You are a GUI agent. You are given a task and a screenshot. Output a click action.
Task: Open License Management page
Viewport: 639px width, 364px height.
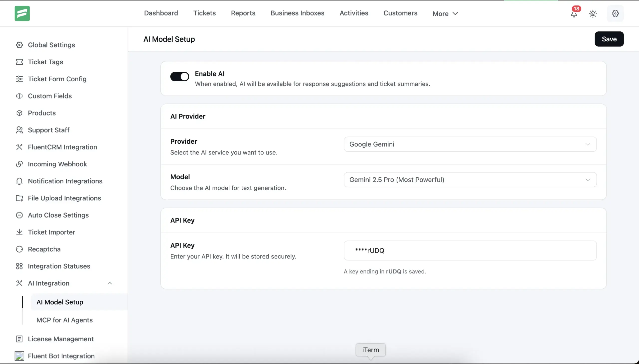[61, 339]
